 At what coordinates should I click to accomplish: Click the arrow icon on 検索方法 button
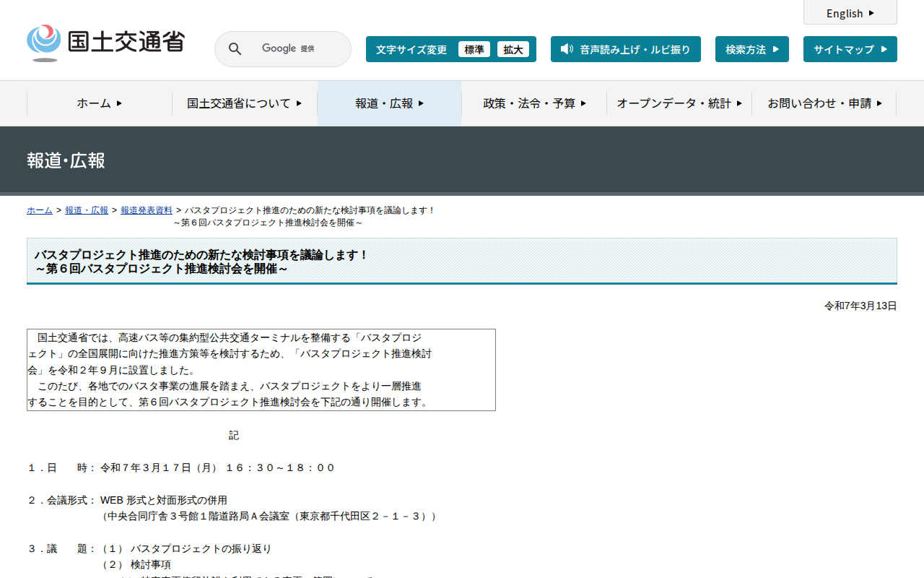(776, 49)
